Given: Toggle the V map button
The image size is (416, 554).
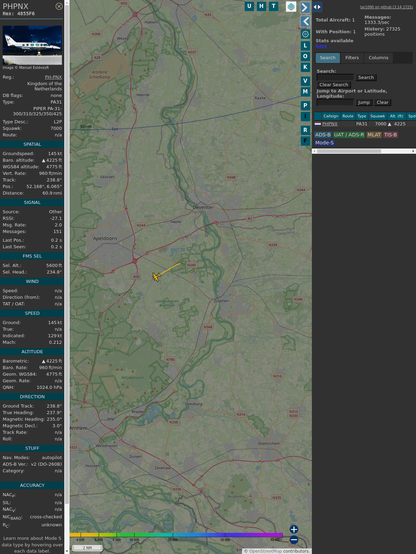Looking at the screenshot, I should pyautogui.click(x=305, y=81).
